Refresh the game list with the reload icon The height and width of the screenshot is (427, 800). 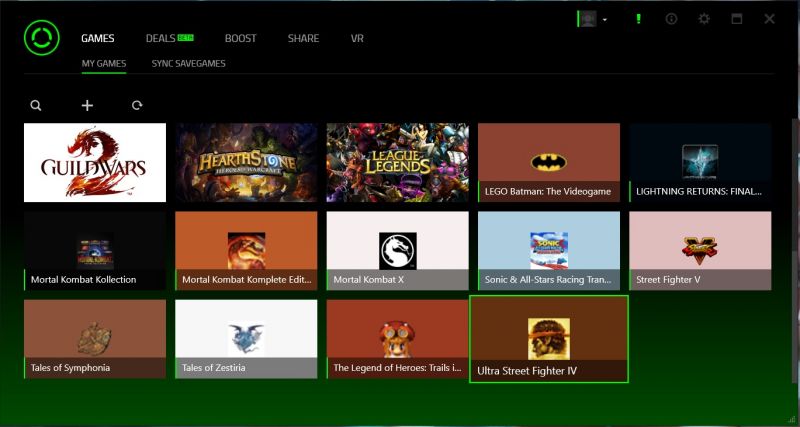[137, 106]
